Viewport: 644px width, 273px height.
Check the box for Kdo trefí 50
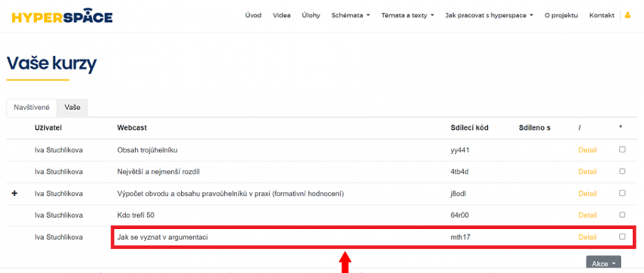[622, 215]
